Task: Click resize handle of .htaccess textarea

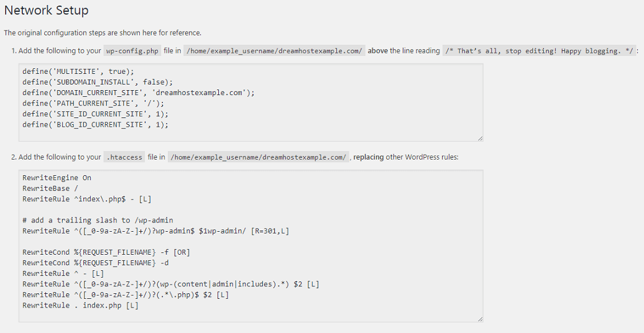Action: click(480, 319)
